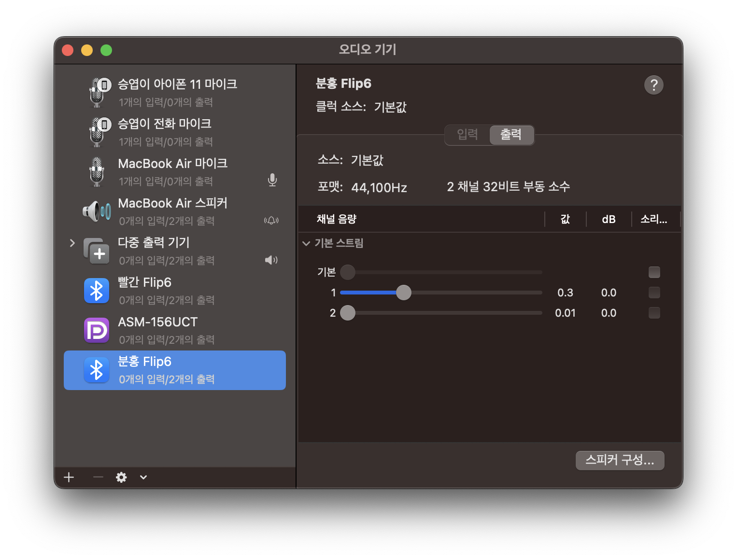Click channel 2 value 0.01

click(x=565, y=313)
